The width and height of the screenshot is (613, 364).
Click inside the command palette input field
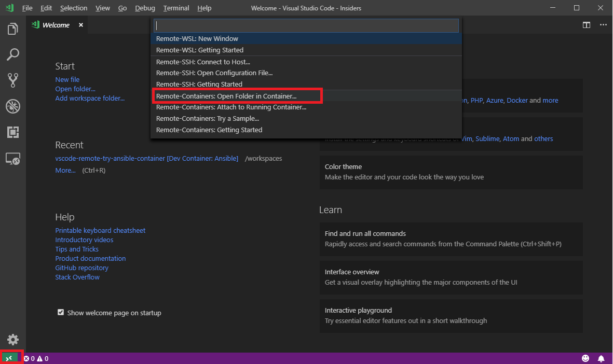[306, 25]
